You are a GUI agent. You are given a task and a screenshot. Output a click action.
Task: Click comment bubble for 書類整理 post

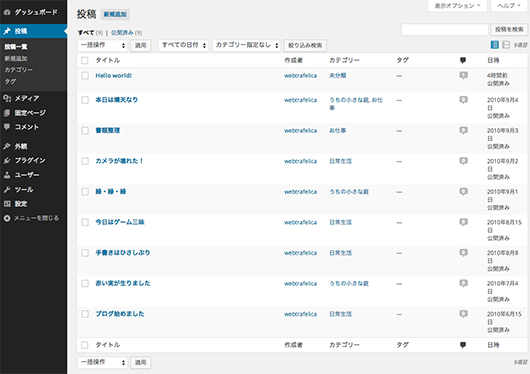tap(463, 131)
